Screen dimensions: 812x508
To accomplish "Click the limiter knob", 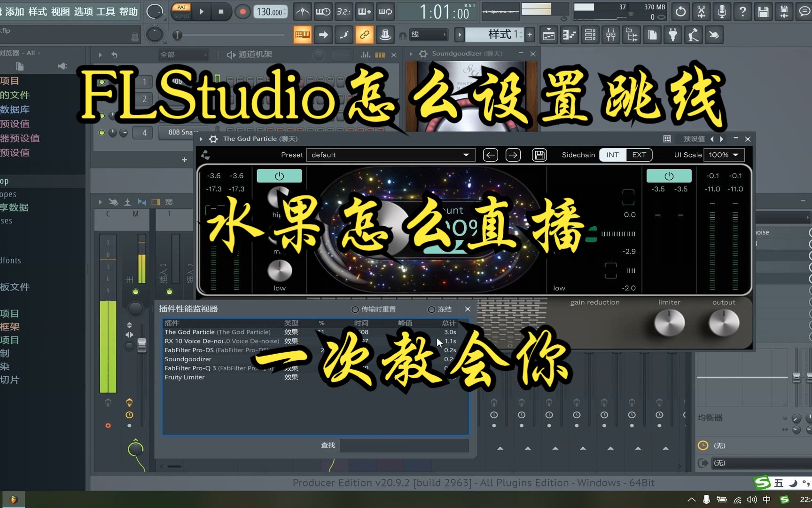I will point(669,323).
